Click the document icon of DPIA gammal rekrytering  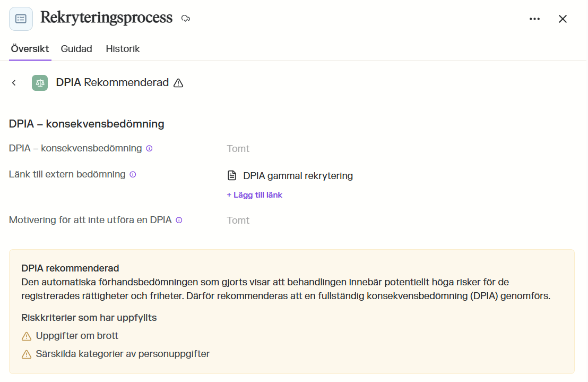232,176
